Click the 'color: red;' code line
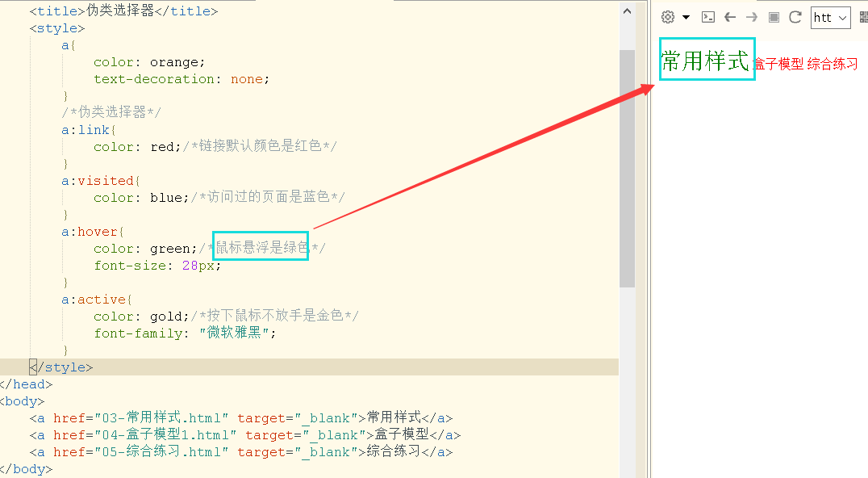868x478 pixels. (137, 147)
